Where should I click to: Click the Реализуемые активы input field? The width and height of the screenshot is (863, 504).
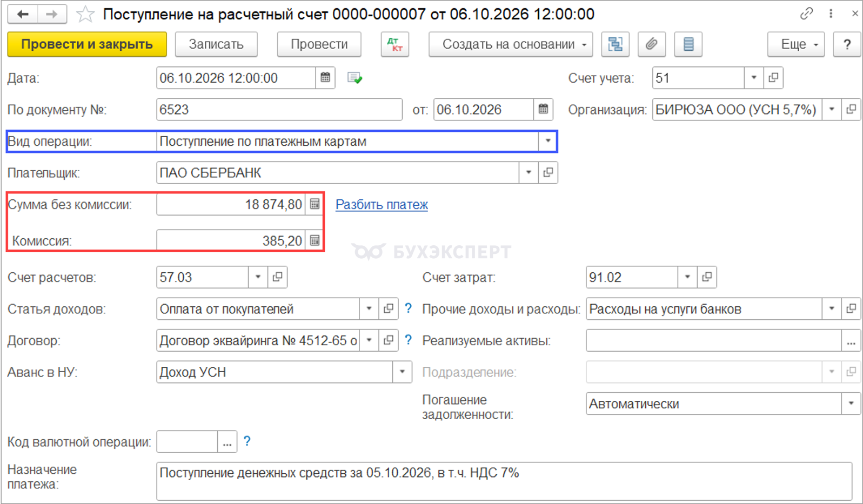pyautogui.click(x=714, y=340)
